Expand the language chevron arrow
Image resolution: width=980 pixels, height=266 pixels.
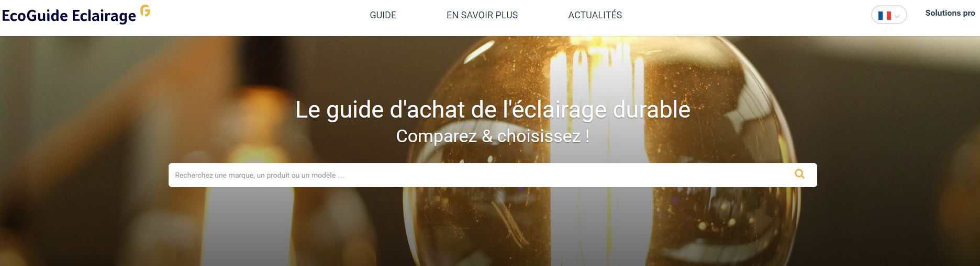coord(897,16)
